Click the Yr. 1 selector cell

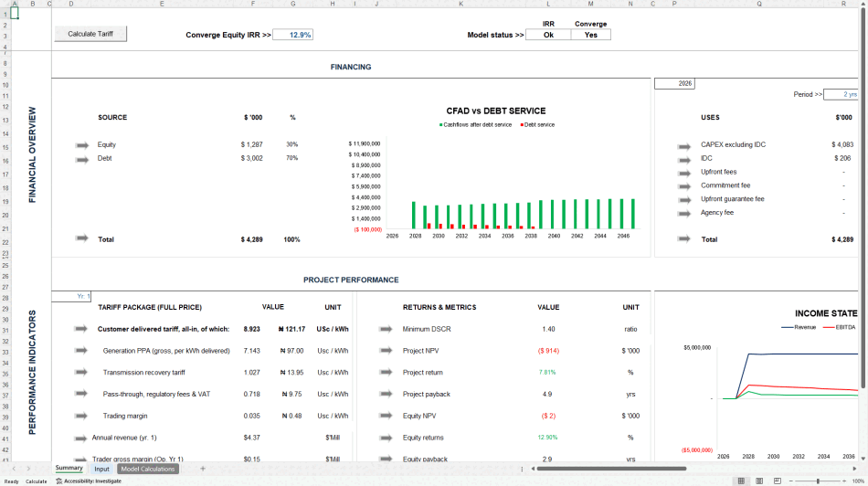tap(71, 296)
